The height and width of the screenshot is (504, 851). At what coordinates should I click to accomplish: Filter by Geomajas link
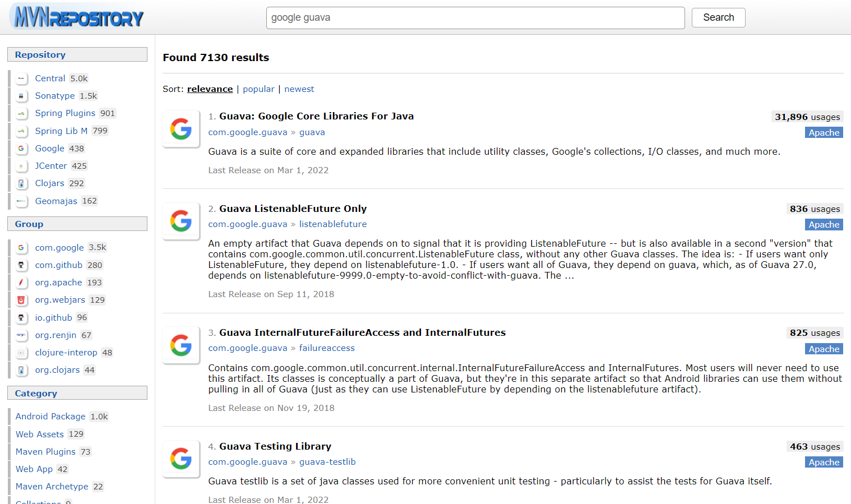pos(56,201)
